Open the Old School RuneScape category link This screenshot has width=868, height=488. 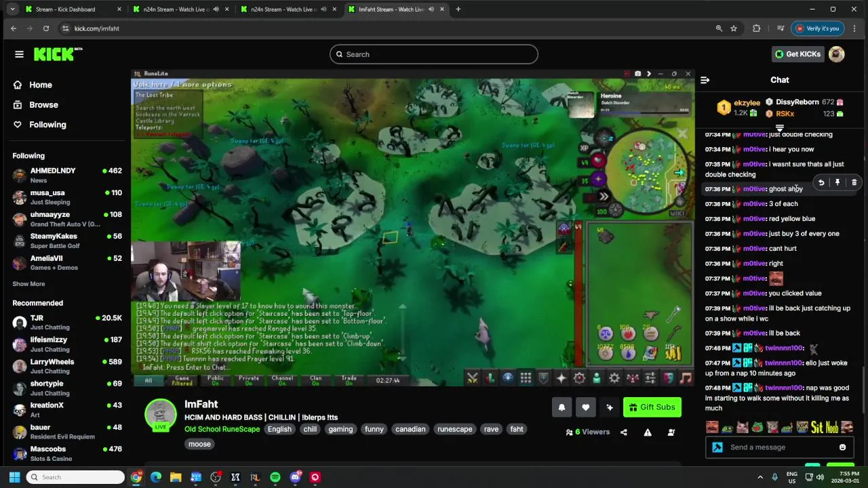222,429
